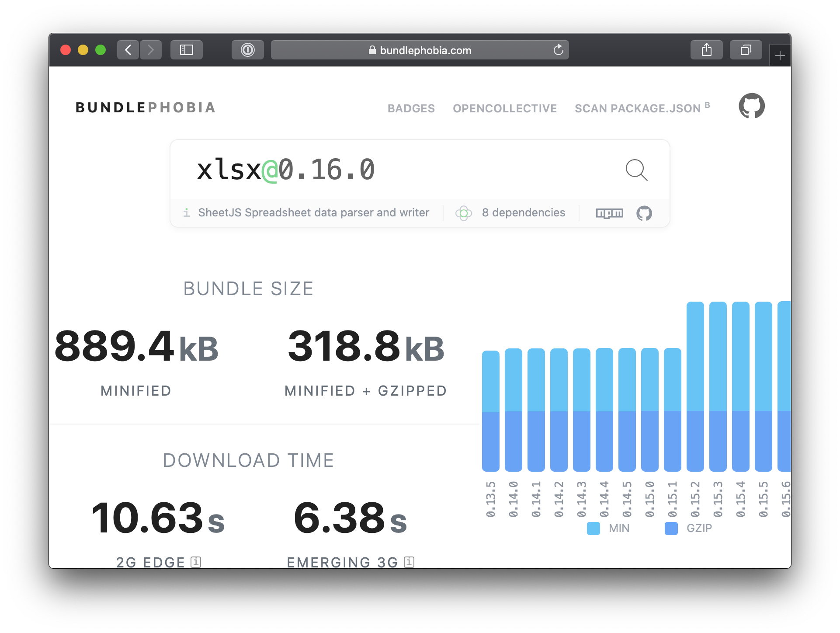
Task: Open the GitHub logo in header
Action: click(x=752, y=106)
